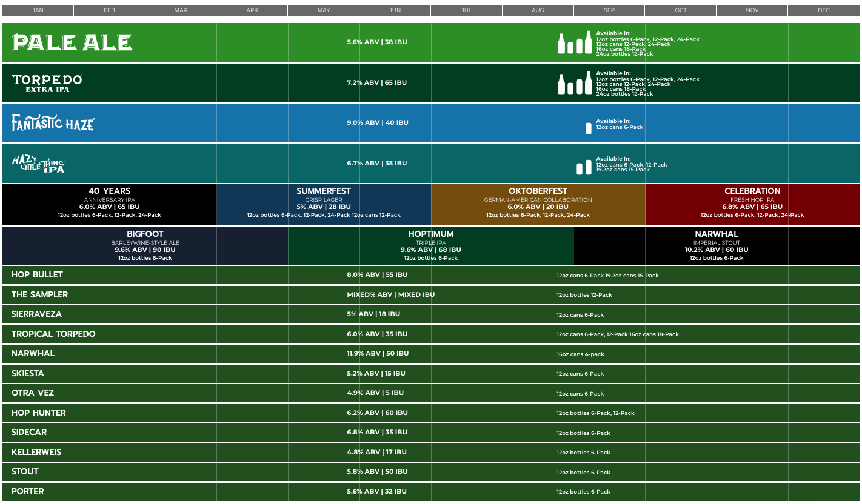862x504 pixels.
Task: Click the 'HOPTIMUM' triple IPA title
Action: click(x=431, y=234)
